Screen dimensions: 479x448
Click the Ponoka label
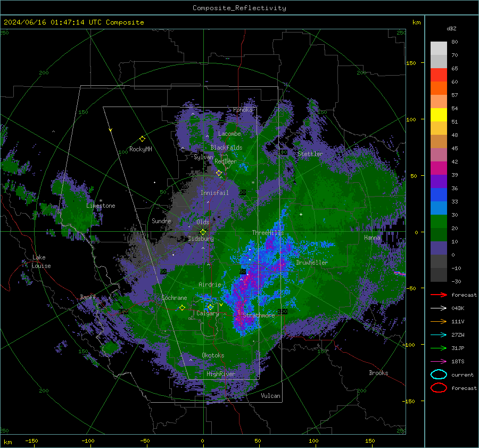point(243,110)
